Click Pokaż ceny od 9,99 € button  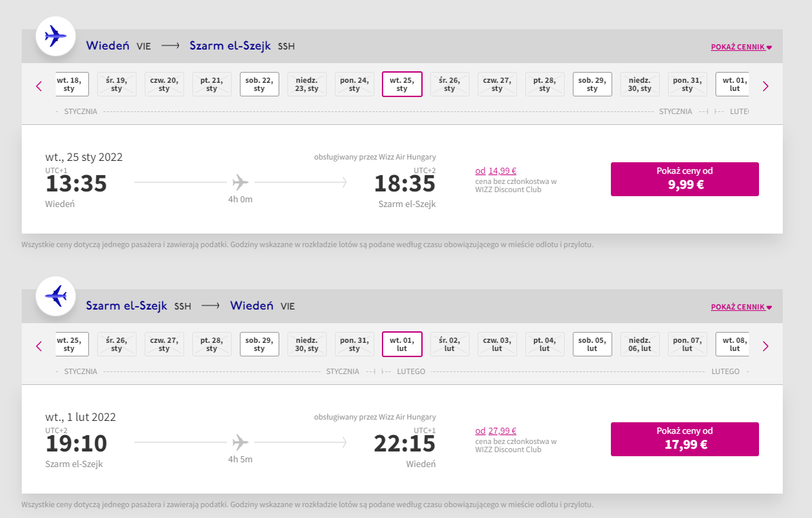[x=685, y=179]
